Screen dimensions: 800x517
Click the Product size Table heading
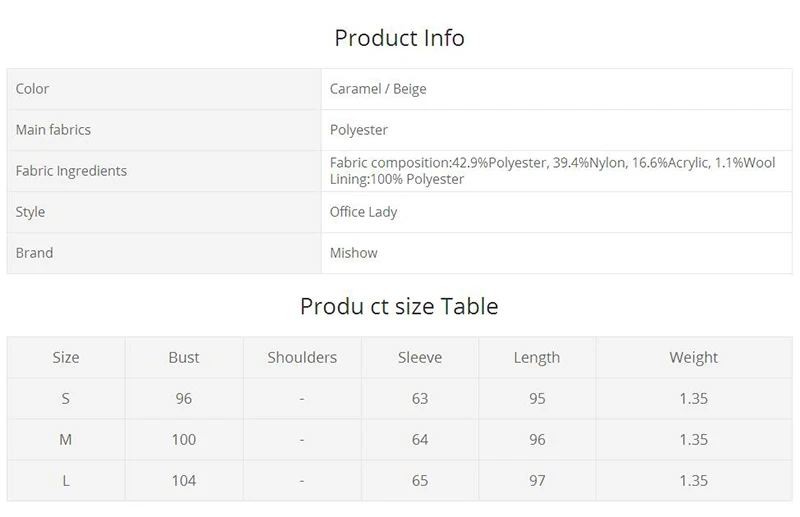click(399, 306)
